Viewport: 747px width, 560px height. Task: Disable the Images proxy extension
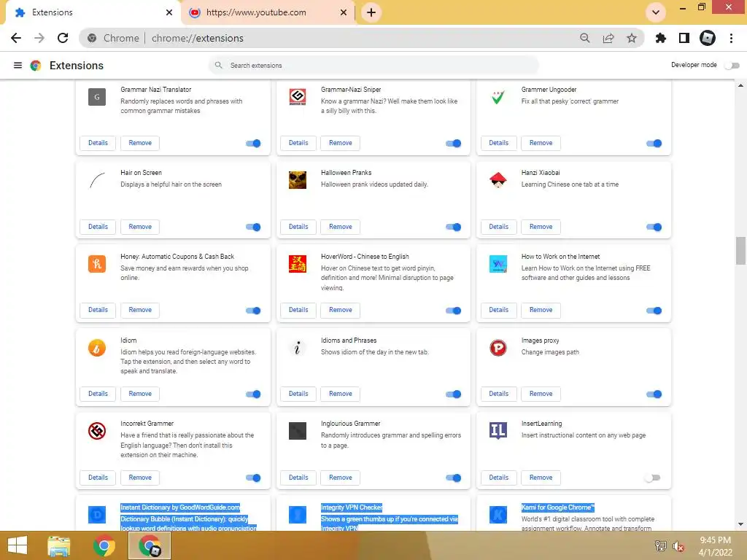[654, 394]
